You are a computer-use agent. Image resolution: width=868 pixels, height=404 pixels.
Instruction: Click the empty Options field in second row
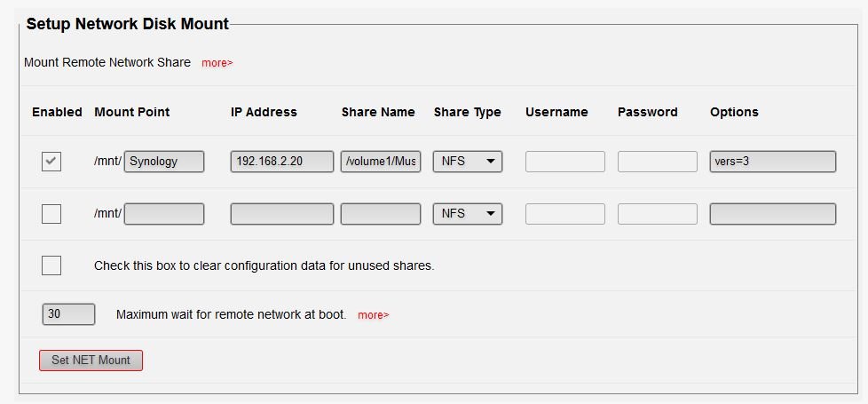pyautogui.click(x=773, y=214)
